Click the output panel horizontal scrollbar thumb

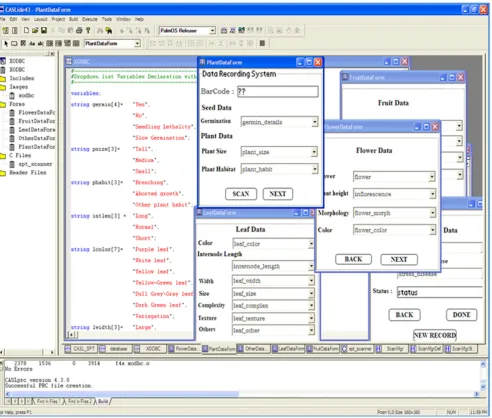tap(124, 394)
